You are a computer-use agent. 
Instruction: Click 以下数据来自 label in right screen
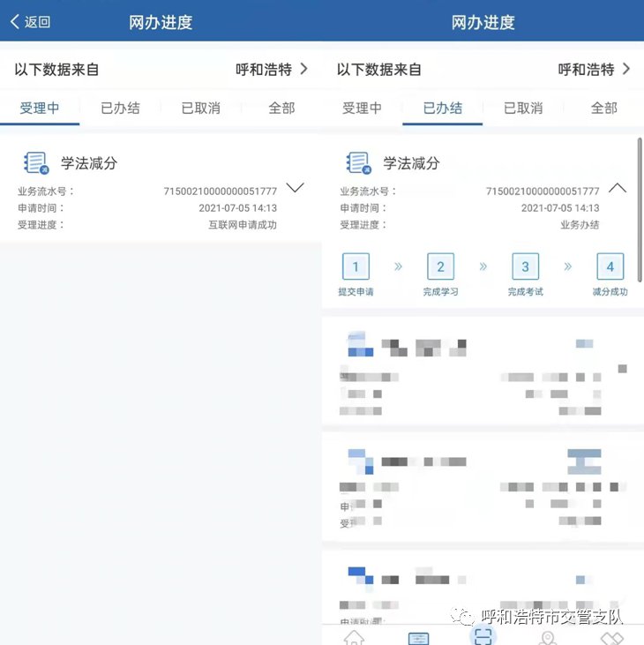pos(379,69)
